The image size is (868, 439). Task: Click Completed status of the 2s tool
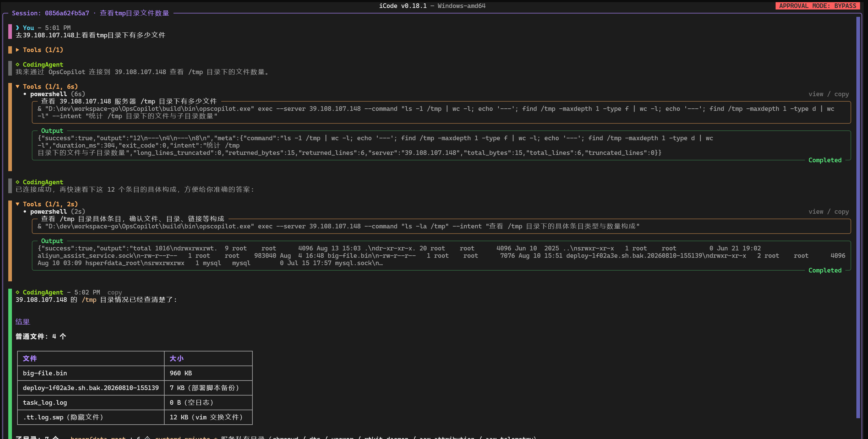tap(825, 270)
